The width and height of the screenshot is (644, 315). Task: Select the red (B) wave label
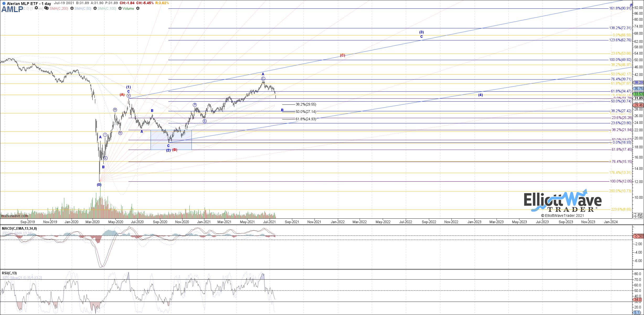[x=175, y=150]
